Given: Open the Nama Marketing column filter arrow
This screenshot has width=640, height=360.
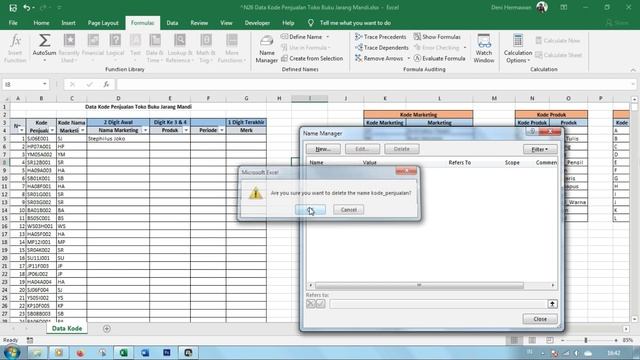Looking at the screenshot, I should coord(145,130).
